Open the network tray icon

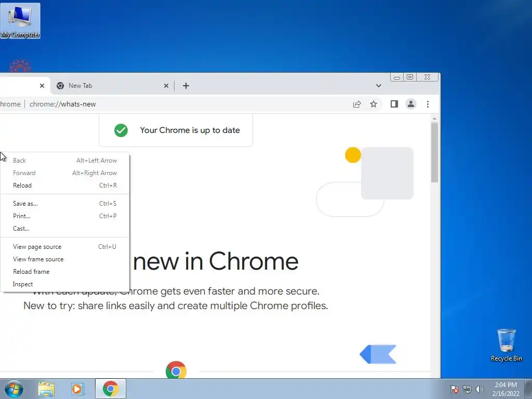[x=467, y=389]
